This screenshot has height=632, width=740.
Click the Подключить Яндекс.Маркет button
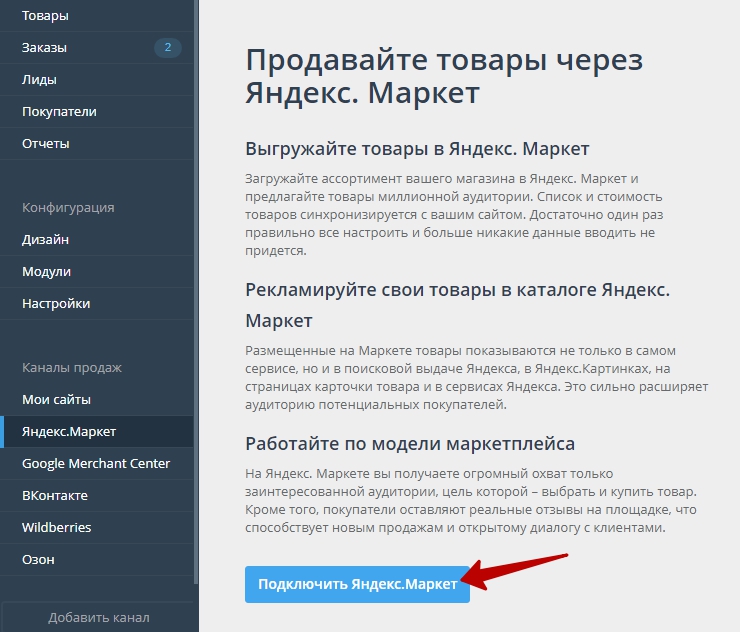tap(357, 584)
